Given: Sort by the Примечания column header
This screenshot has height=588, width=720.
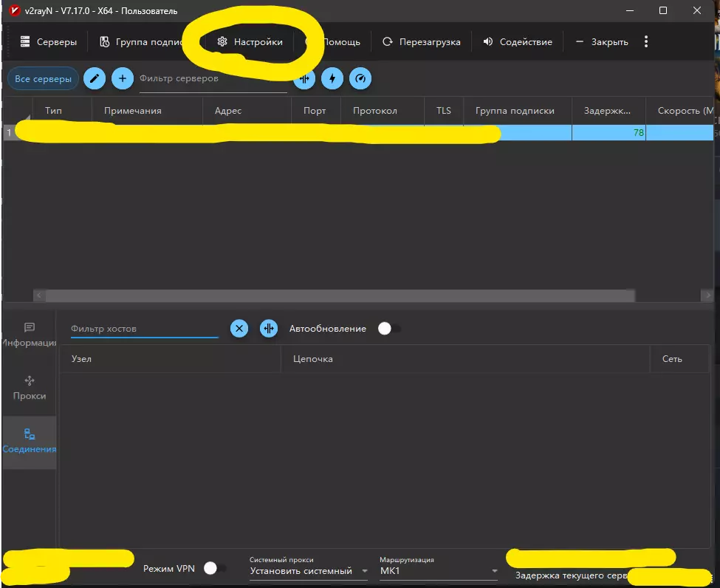Looking at the screenshot, I should click(147, 111).
